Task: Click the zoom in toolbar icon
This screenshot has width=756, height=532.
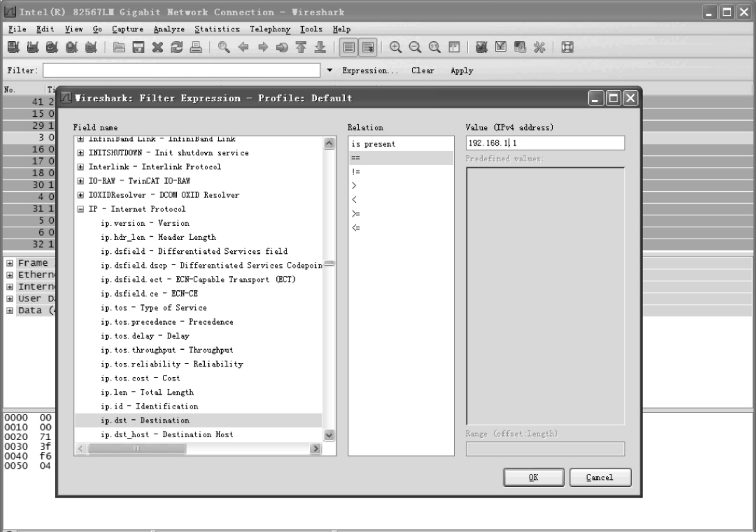Action: click(395, 47)
